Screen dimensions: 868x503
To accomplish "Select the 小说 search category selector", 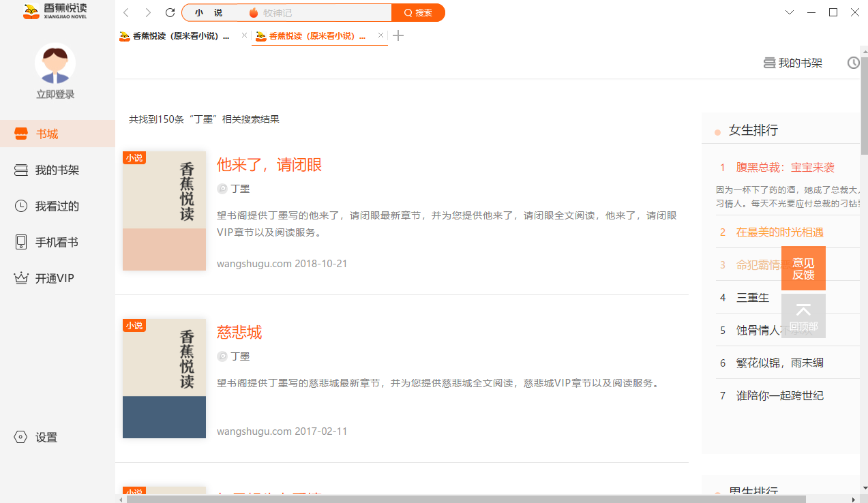I will tap(209, 13).
